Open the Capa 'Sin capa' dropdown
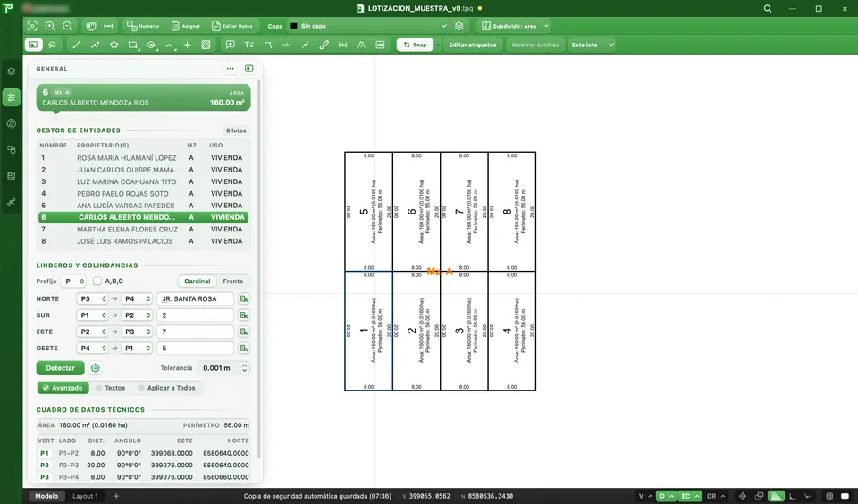 coord(368,26)
